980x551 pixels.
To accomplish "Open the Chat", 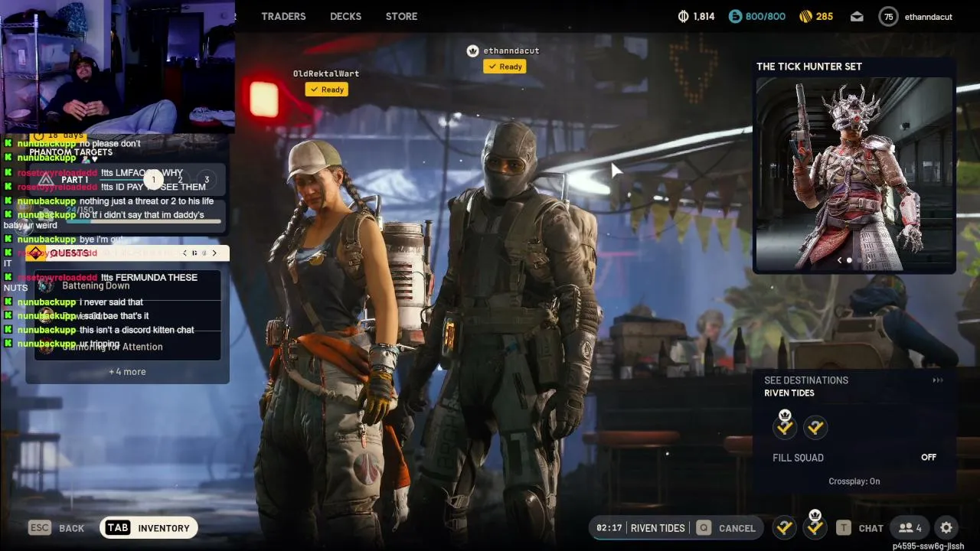I will pos(871,528).
